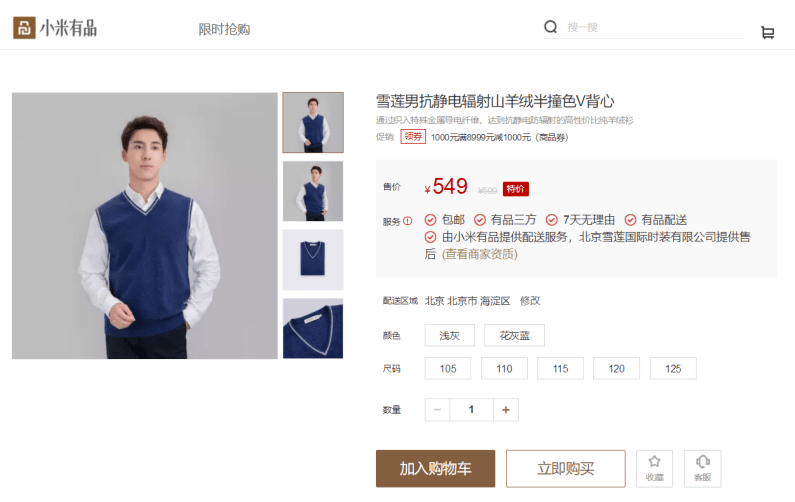Click the Xiaomi Youpin logo

coord(55,27)
